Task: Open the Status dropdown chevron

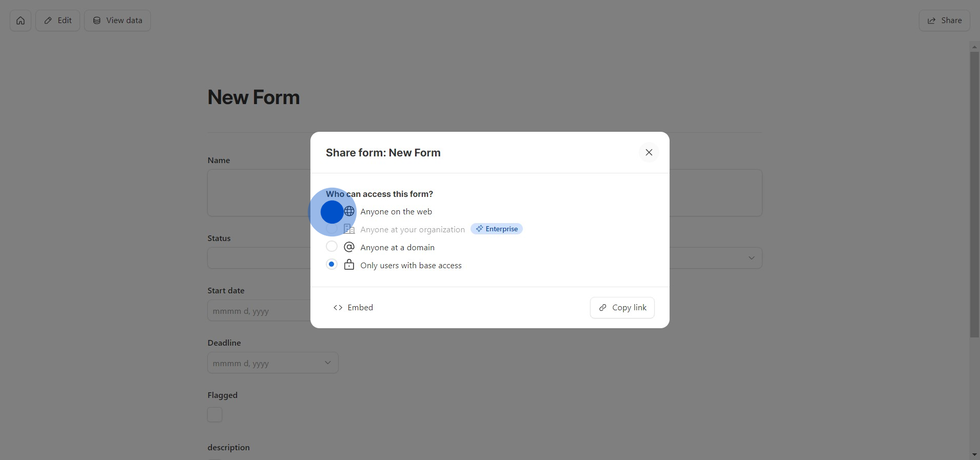Action: (751, 258)
